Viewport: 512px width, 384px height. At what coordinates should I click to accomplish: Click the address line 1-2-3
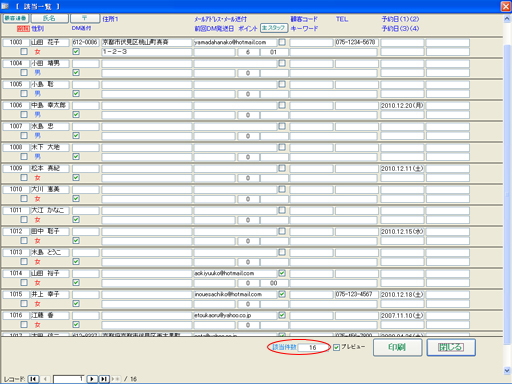[147, 52]
